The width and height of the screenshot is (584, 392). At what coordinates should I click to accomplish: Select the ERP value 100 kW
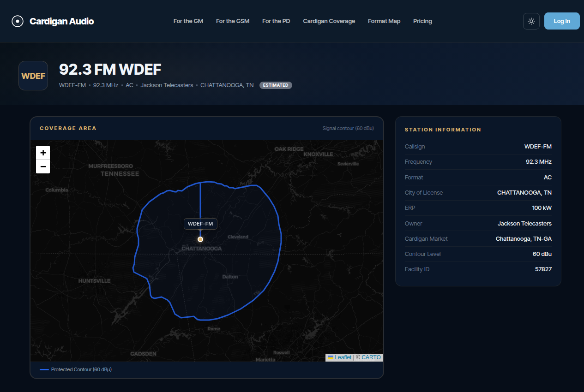[542, 208]
